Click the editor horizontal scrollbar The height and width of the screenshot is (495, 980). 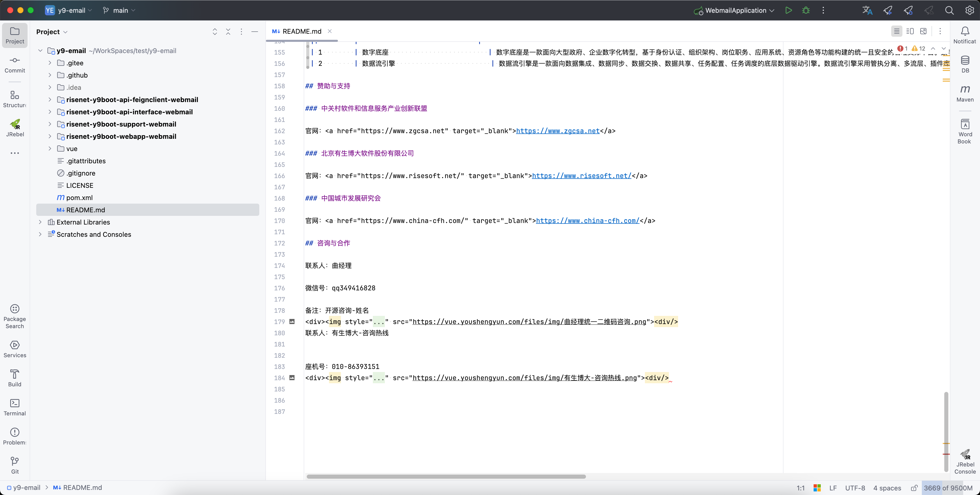(446, 476)
